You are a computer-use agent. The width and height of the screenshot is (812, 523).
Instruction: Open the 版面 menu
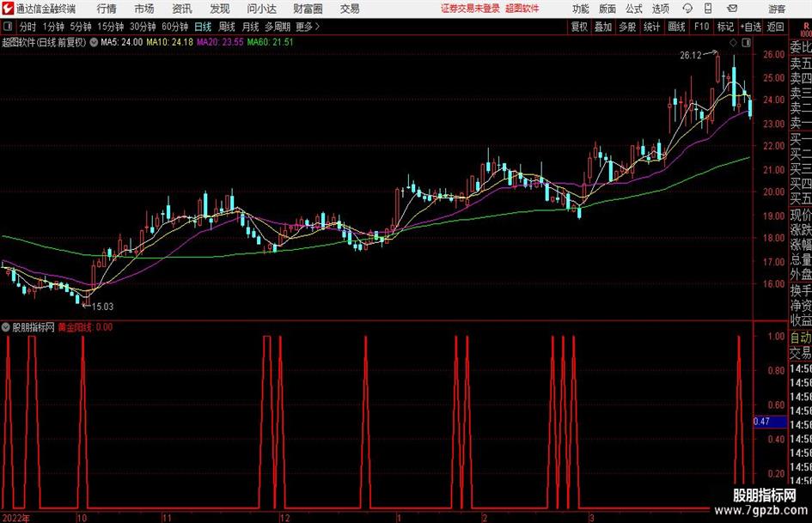point(607,9)
